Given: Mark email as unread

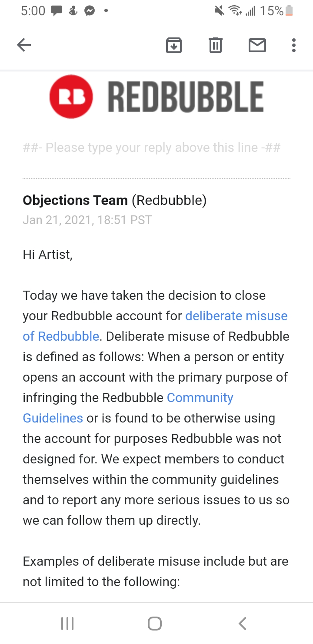Looking at the screenshot, I should 257,45.
